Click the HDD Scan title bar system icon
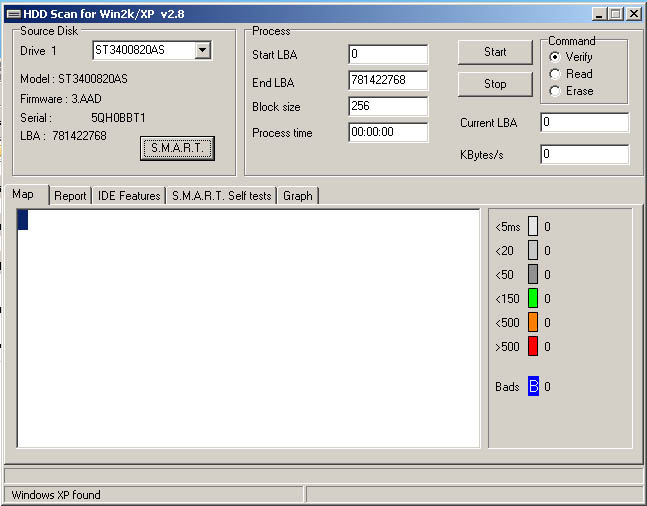The height and width of the screenshot is (506, 647). 14,14
